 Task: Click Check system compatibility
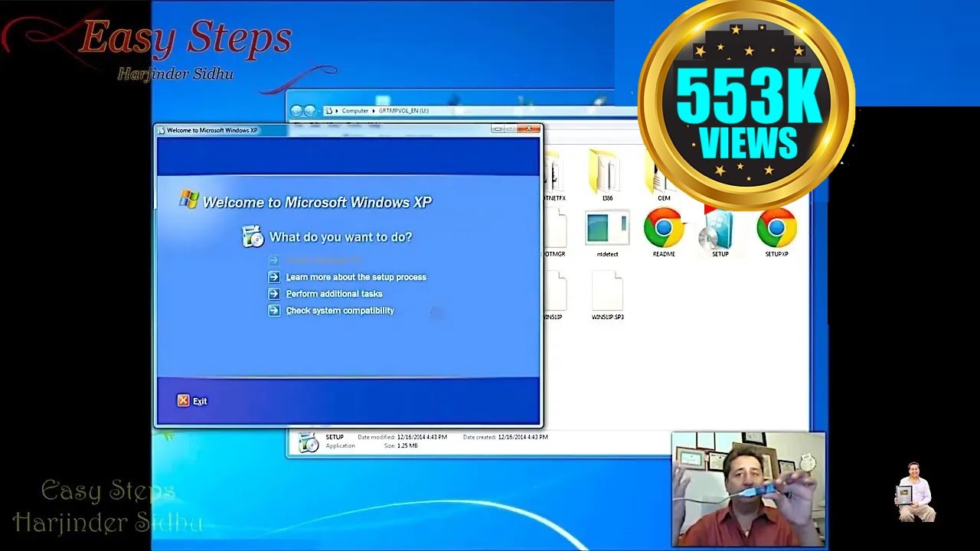click(x=340, y=311)
